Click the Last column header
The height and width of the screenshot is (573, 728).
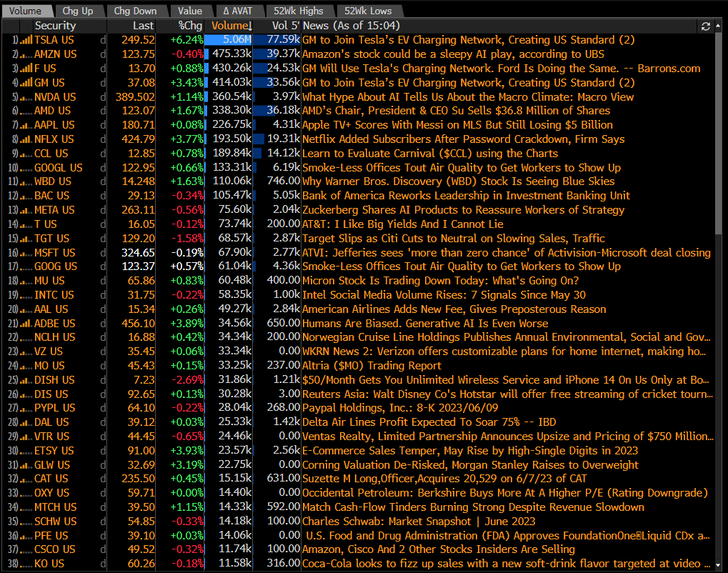(143, 26)
